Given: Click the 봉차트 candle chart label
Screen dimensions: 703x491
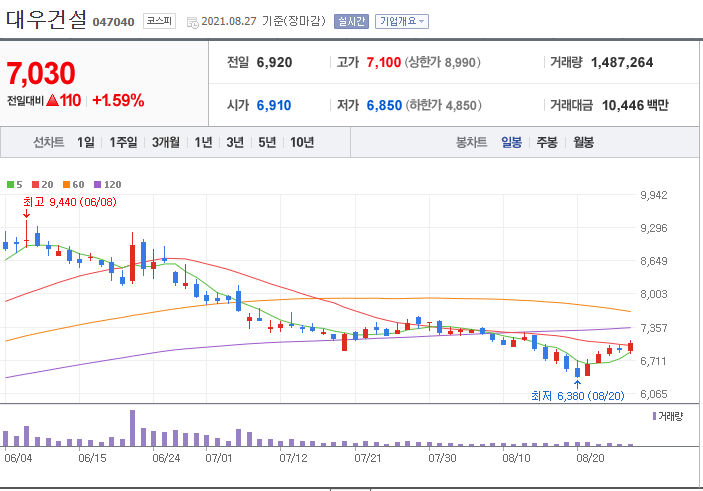Looking at the screenshot, I should click(471, 142).
